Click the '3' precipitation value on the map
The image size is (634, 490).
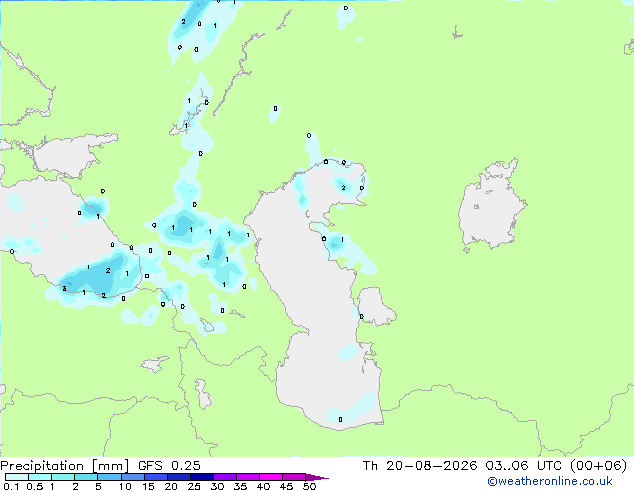point(64,288)
